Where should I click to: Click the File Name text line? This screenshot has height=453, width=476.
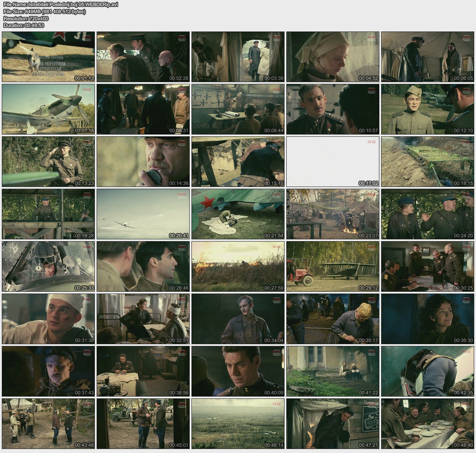click(x=61, y=5)
